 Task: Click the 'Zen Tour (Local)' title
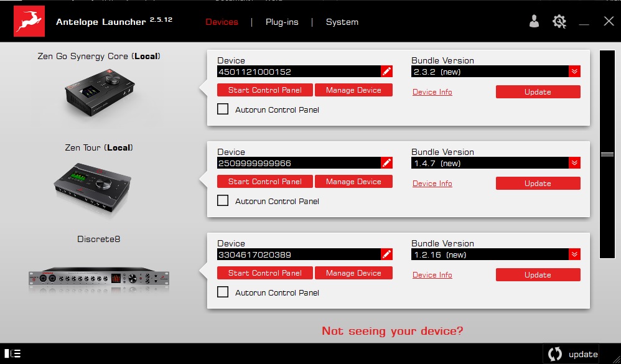(99, 147)
